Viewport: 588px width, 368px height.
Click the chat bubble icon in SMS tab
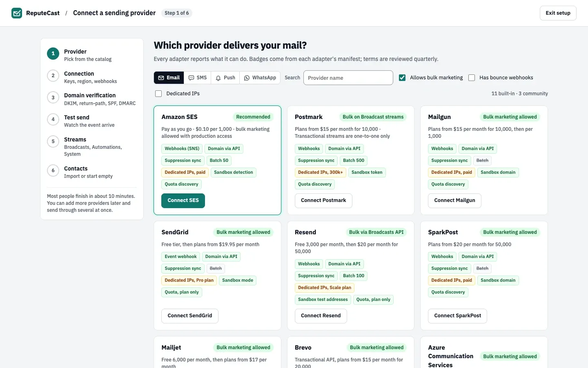pyautogui.click(x=191, y=78)
